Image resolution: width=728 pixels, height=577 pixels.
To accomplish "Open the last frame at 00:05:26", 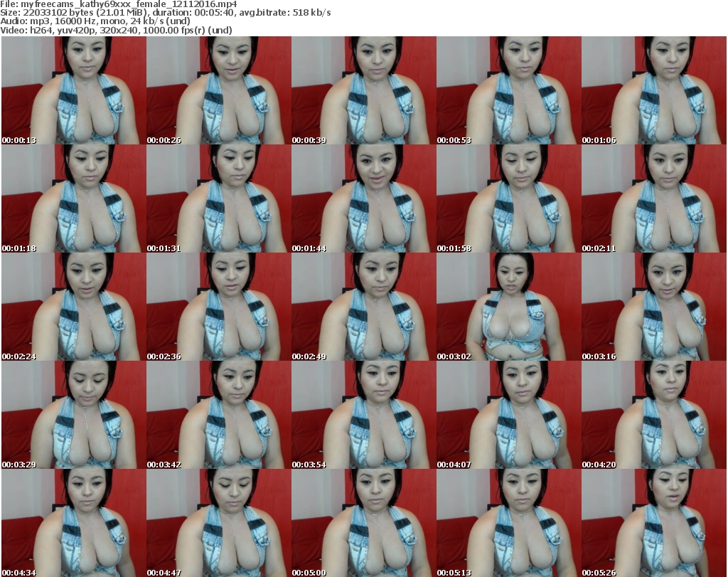I will pyautogui.click(x=653, y=523).
